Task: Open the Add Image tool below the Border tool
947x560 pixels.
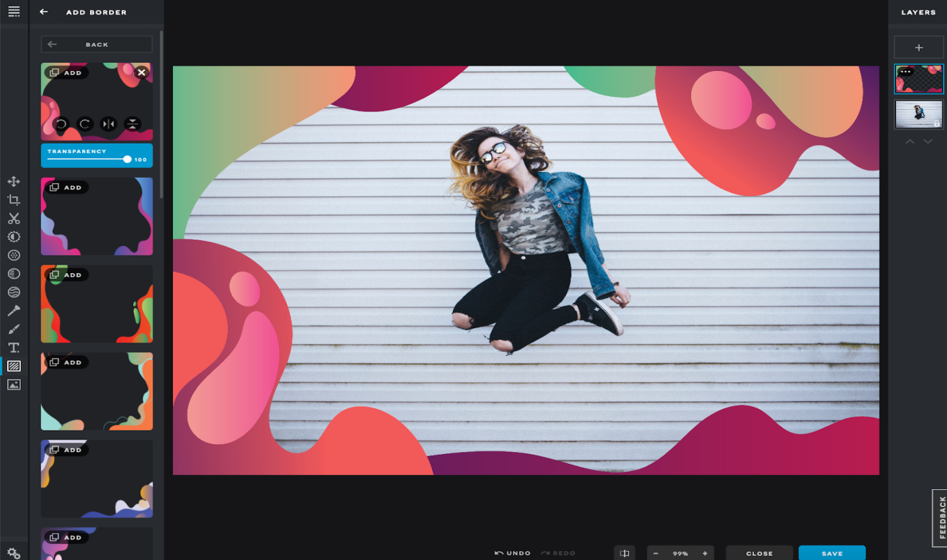Action: 13,384
